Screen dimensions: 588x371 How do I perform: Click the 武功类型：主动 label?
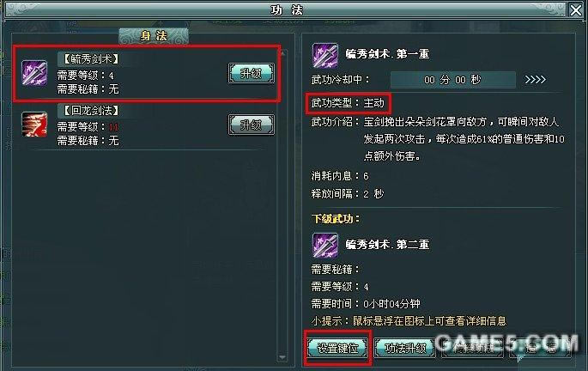click(348, 103)
